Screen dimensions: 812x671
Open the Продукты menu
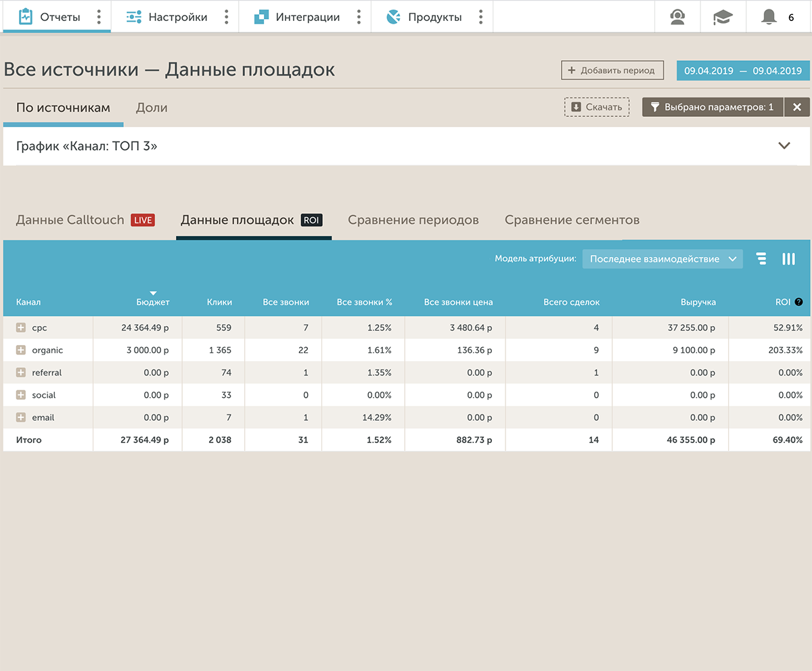tap(424, 17)
